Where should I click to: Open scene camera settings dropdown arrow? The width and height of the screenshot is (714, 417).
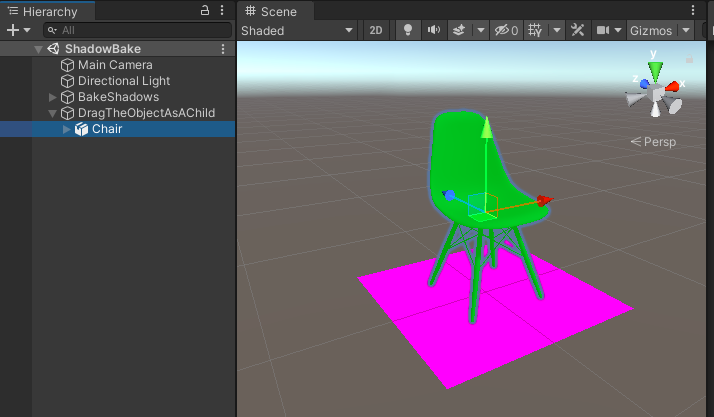(618, 31)
